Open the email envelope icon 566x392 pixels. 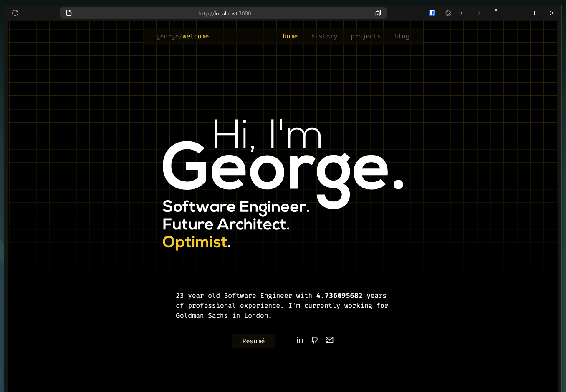coord(329,340)
